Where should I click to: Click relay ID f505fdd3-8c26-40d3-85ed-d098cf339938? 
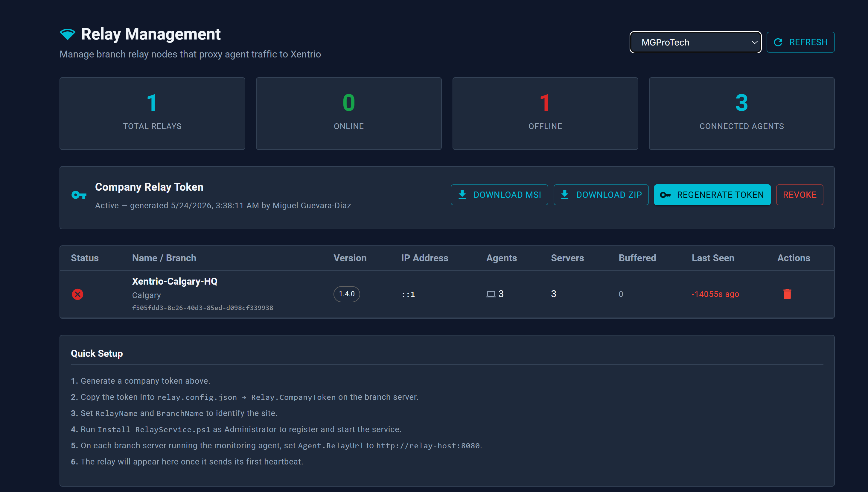pos(202,308)
